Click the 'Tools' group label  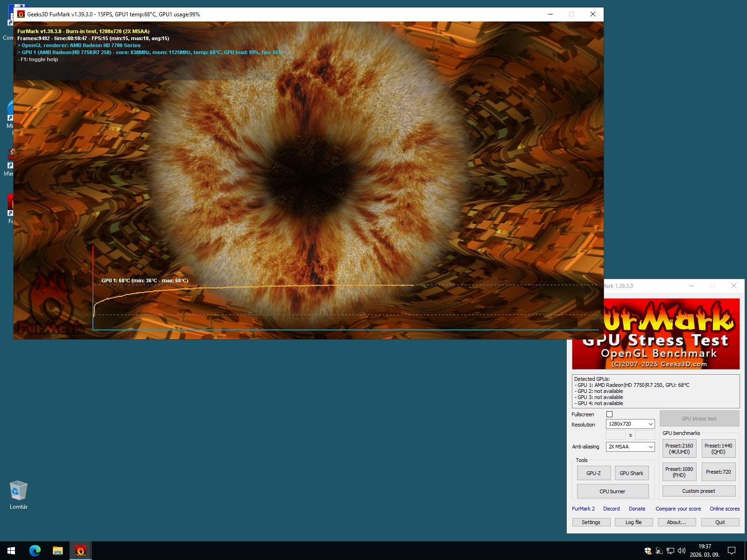(x=582, y=460)
